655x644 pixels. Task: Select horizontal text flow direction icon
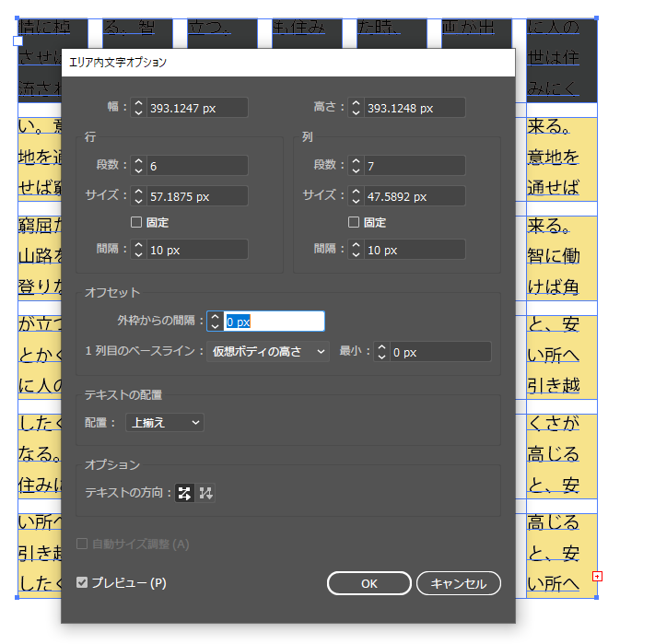[x=184, y=493]
